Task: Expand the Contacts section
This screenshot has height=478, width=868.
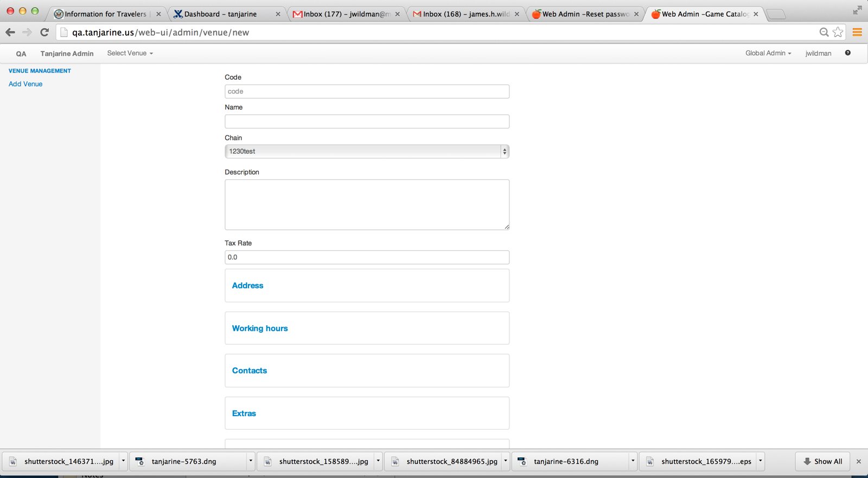Action: pos(250,371)
